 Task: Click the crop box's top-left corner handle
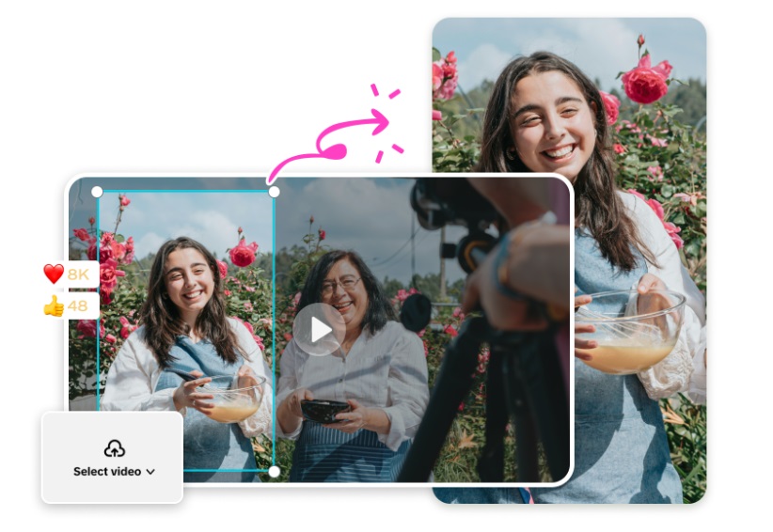(x=97, y=191)
